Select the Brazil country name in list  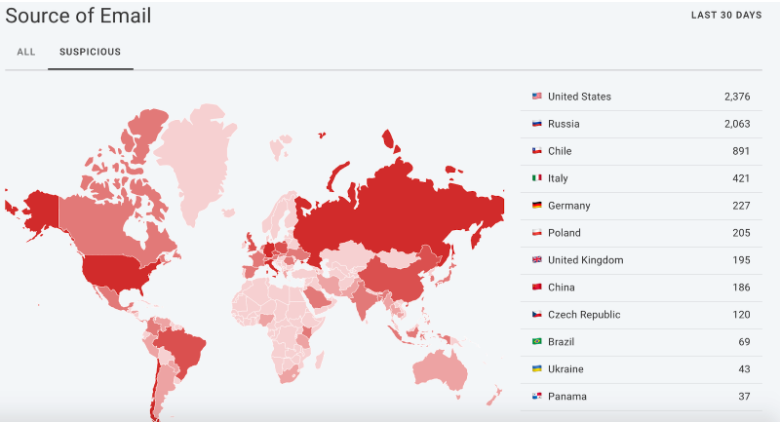(x=561, y=342)
